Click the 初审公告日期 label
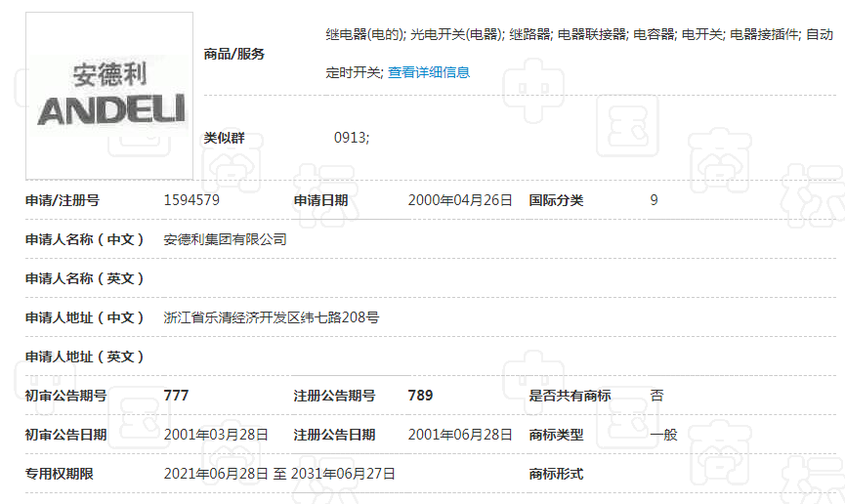This screenshot has height=504, width=845. [65, 435]
